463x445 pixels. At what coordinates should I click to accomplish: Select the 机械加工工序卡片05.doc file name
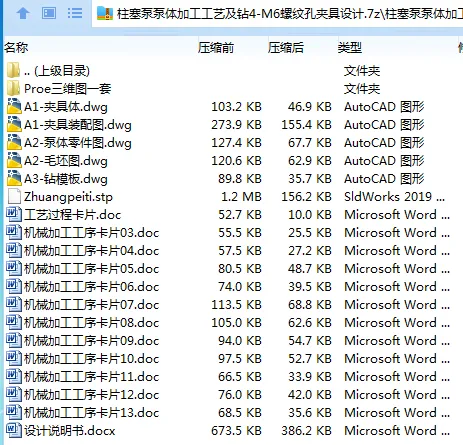pyautogui.click(x=91, y=269)
